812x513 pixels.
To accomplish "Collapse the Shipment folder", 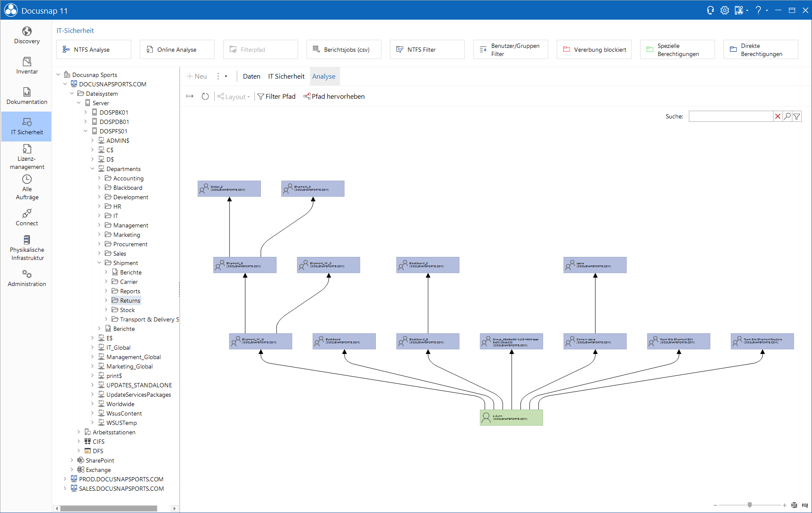I will [99, 263].
